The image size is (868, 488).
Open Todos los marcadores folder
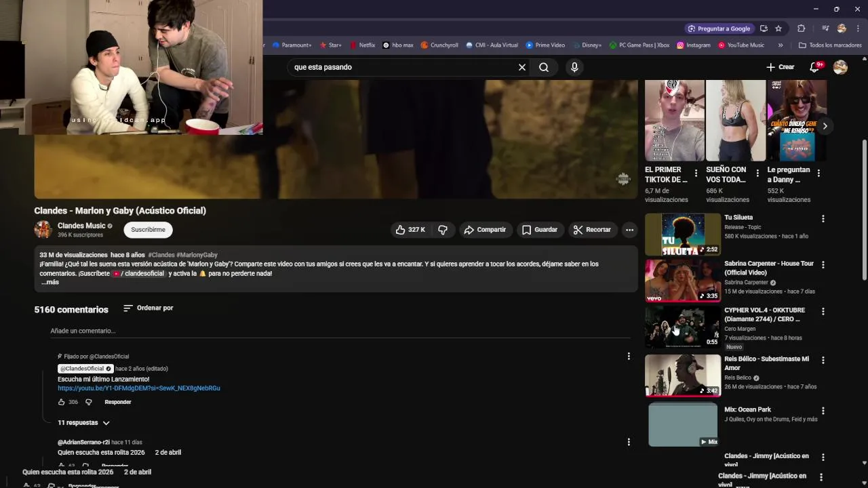point(830,45)
